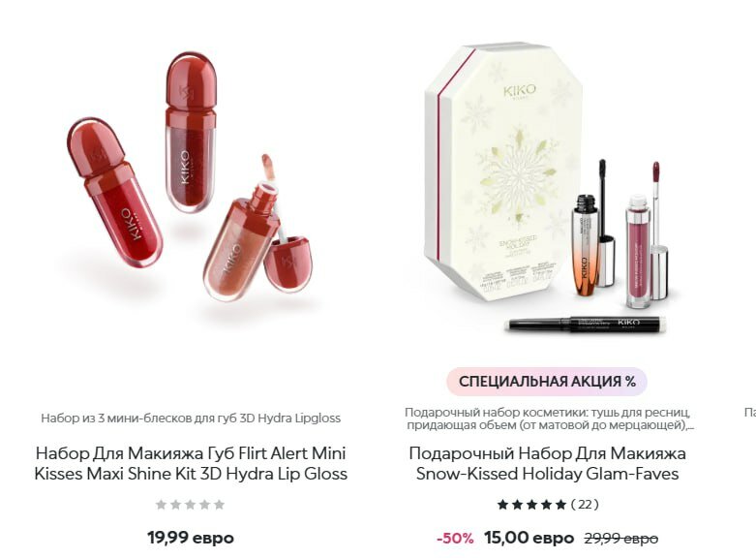
Task: Open the (22) reviews count
Action: tap(585, 505)
